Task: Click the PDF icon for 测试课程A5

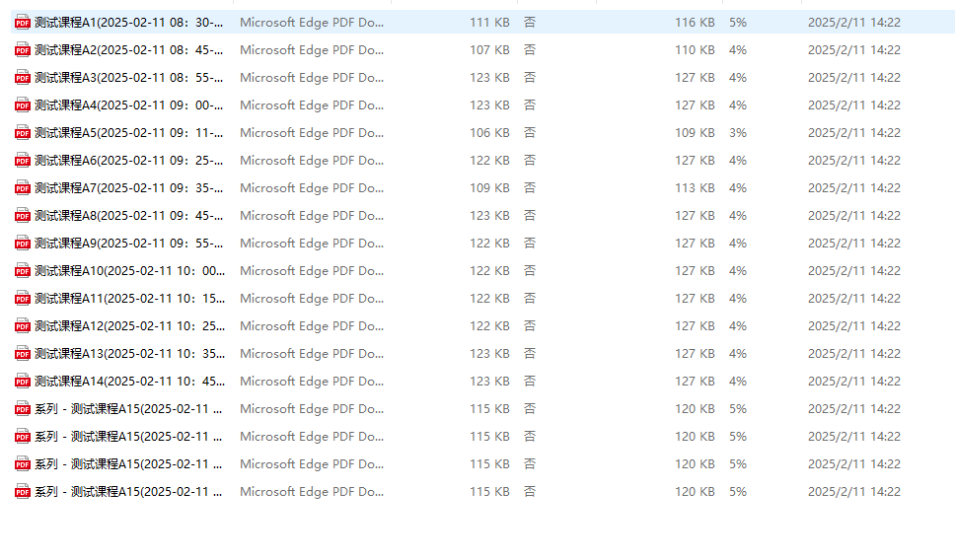Action: 23,133
